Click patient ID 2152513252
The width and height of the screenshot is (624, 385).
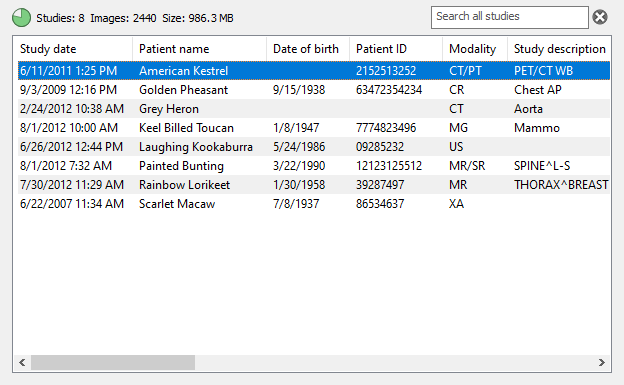386,71
